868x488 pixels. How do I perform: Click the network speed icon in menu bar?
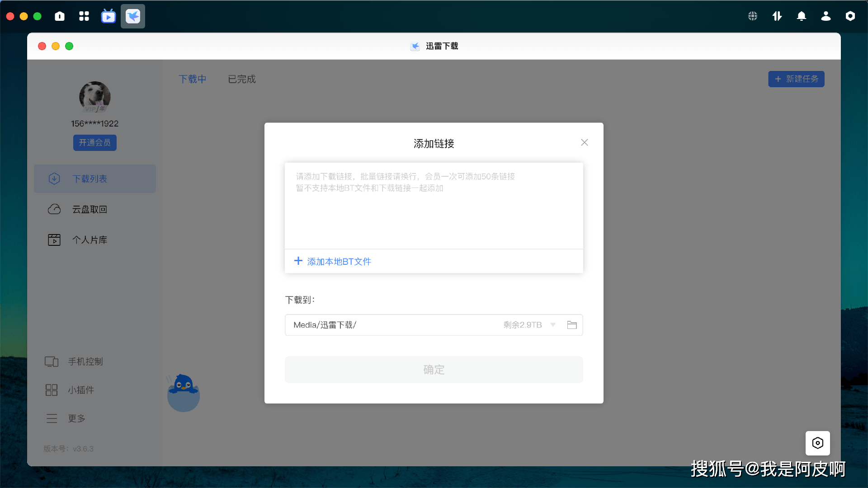point(777,16)
